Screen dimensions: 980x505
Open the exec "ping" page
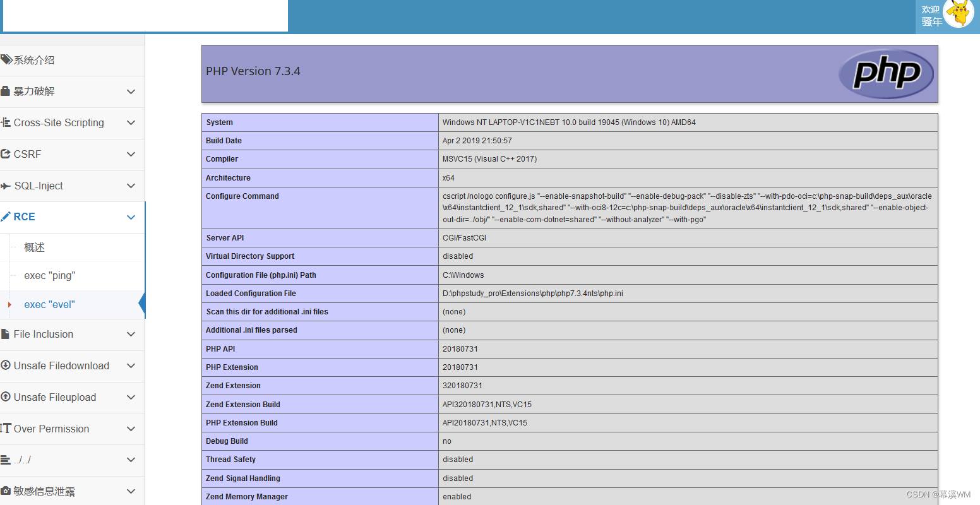(x=72, y=276)
